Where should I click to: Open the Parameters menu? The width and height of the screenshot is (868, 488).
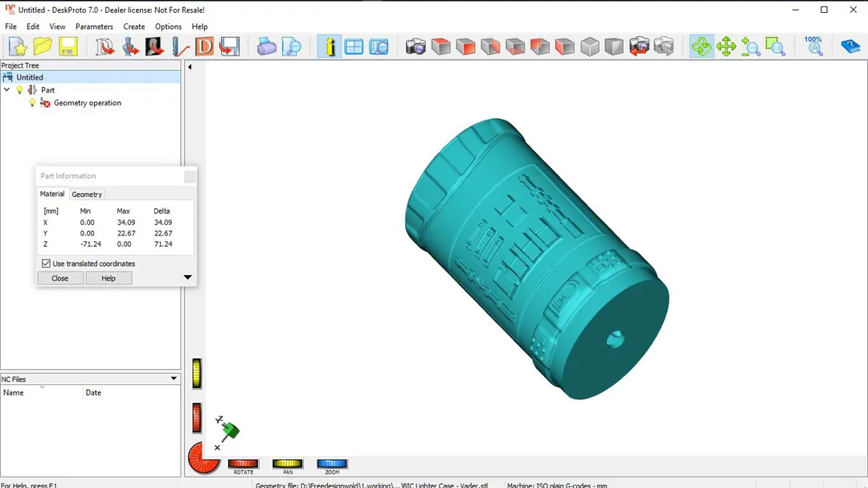94,27
